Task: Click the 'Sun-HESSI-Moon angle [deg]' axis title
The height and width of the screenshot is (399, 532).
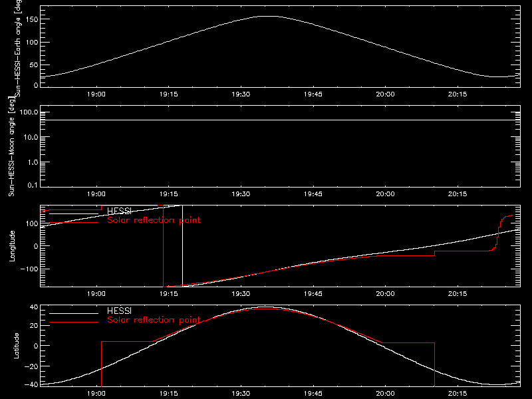Action: coord(11,146)
